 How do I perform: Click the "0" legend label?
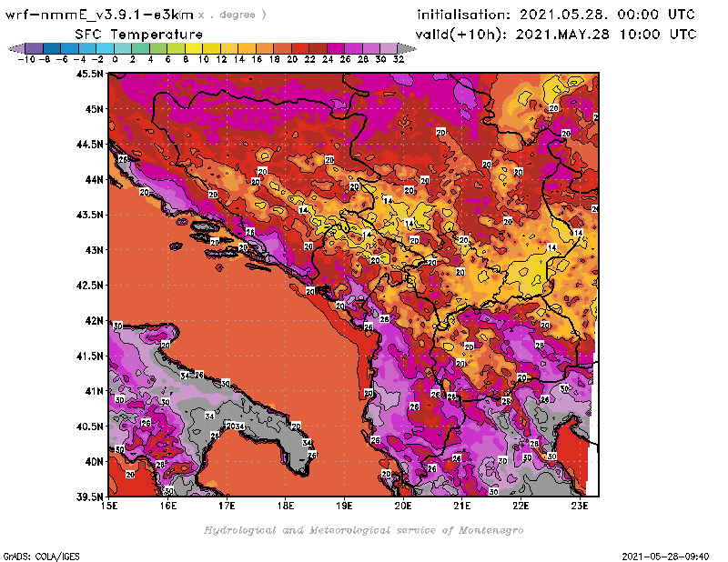coord(115,59)
